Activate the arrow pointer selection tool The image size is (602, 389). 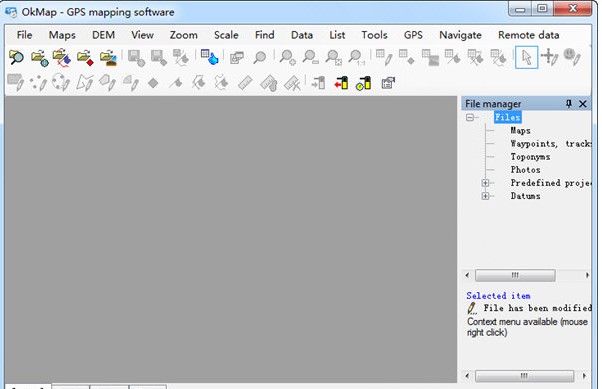pyautogui.click(x=526, y=58)
